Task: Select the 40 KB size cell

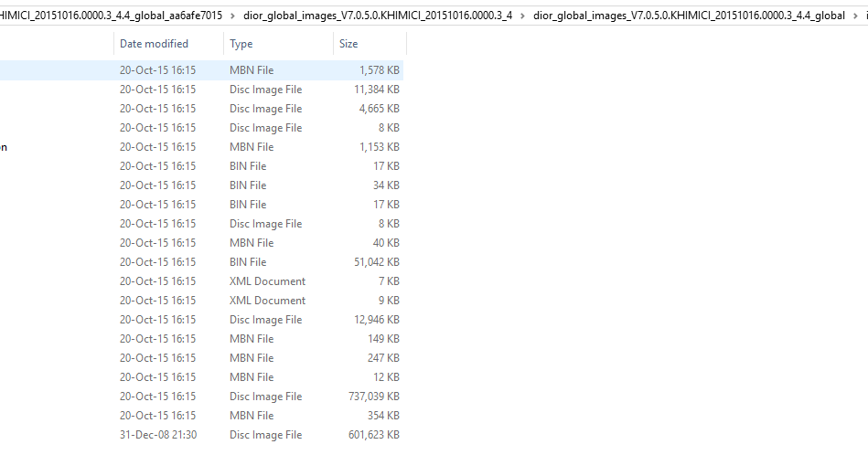Action: 386,243
